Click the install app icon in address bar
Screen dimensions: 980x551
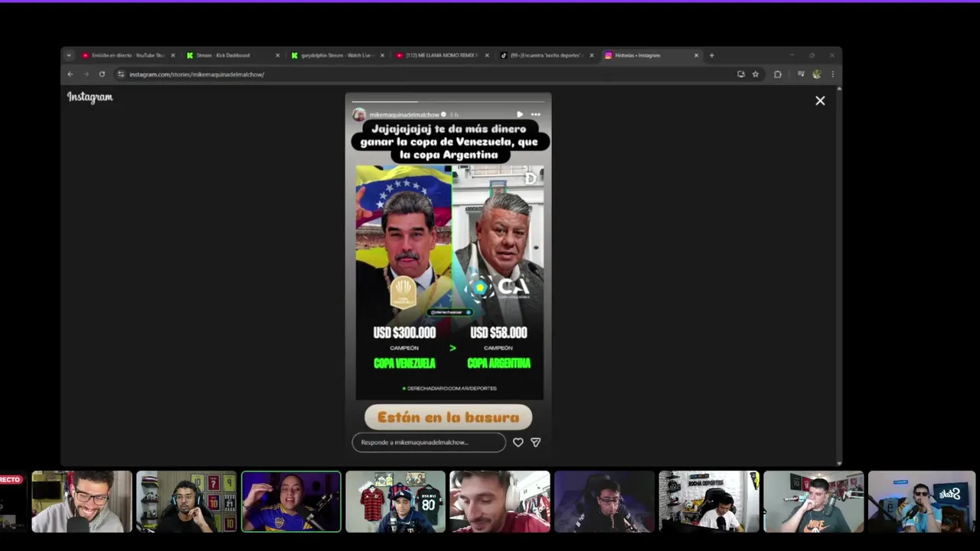[x=740, y=74]
